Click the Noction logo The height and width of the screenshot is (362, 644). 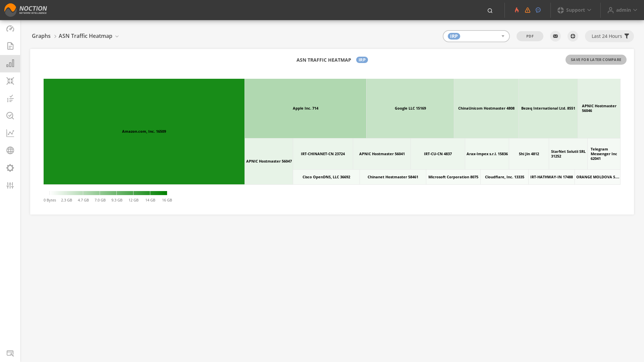(25, 10)
